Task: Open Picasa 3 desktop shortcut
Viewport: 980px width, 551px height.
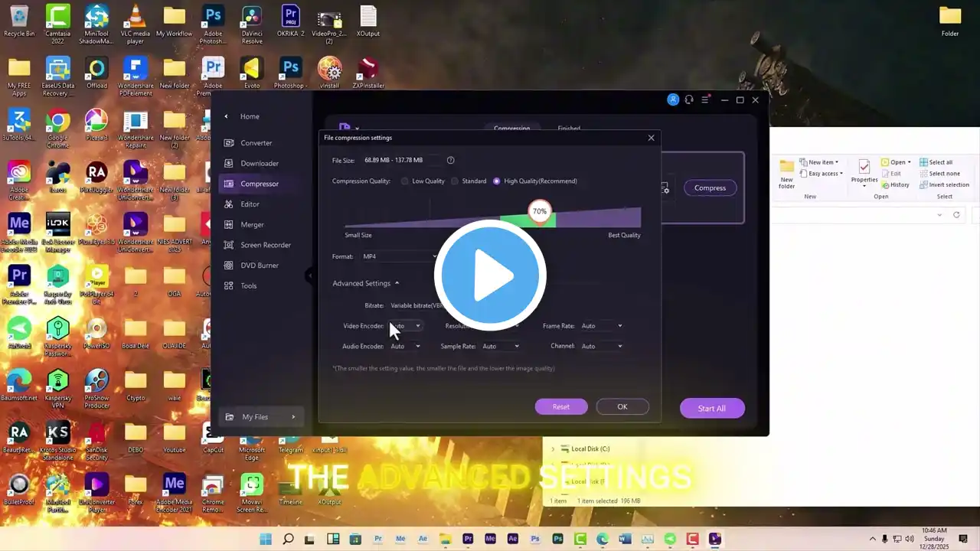Action: click(x=96, y=126)
